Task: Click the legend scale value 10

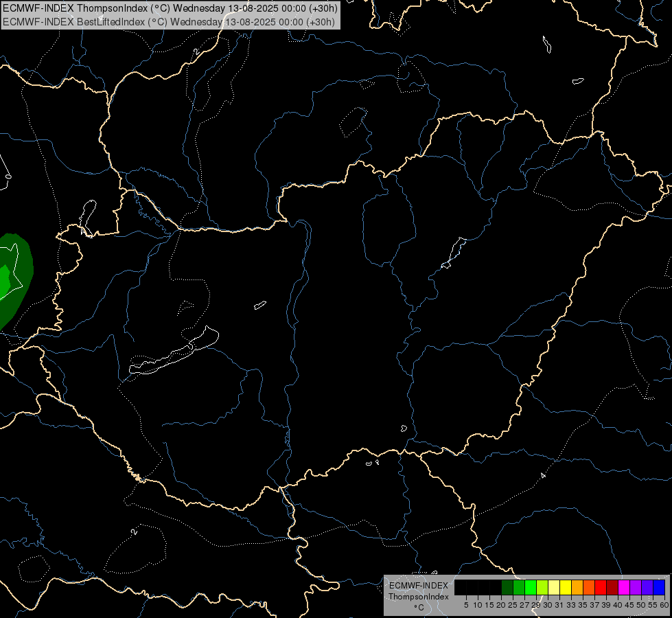Action: tap(478, 605)
